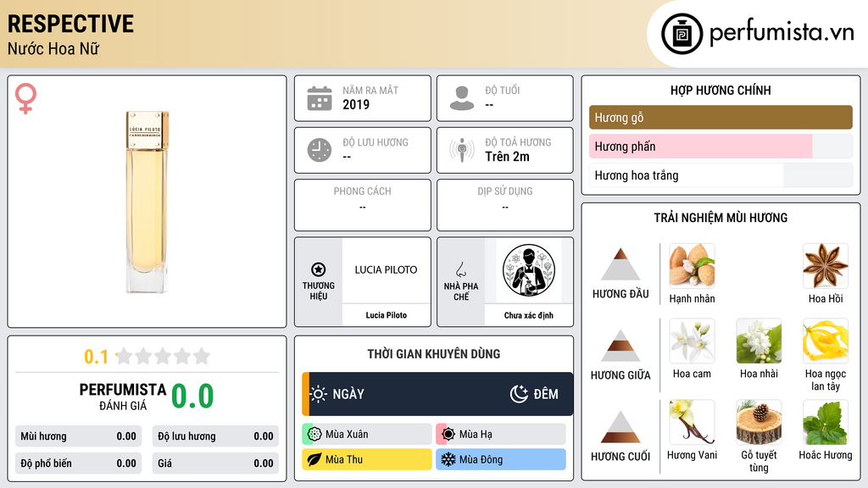Click the Thời gian khuyên dùng heading
This screenshot has height=488, width=868.
point(433,354)
